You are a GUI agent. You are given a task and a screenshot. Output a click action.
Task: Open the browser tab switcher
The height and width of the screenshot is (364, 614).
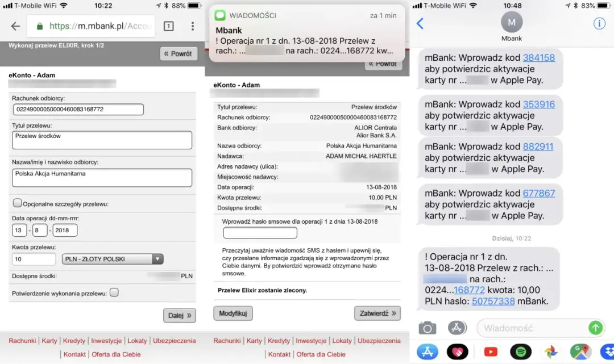pyautogui.click(x=169, y=26)
